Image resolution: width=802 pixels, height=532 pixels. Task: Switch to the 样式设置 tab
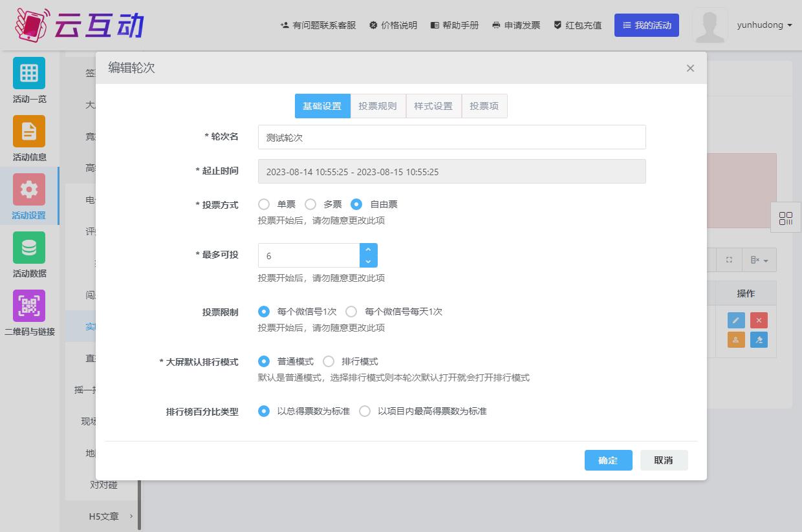click(x=433, y=106)
